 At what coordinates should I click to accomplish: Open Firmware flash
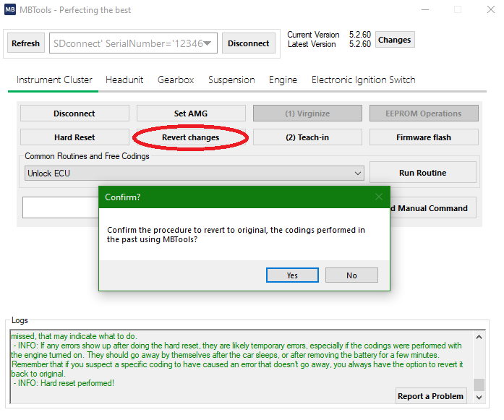point(424,137)
